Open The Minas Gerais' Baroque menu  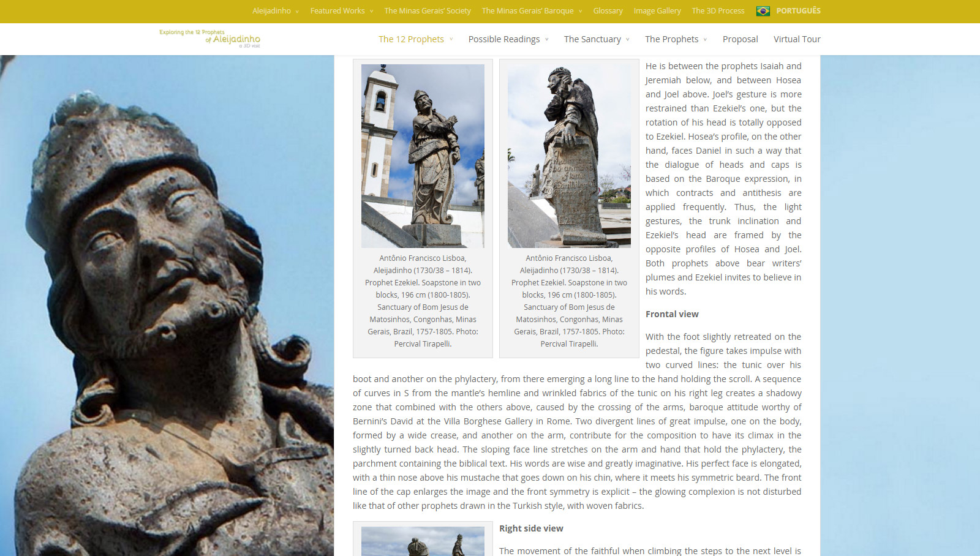click(x=528, y=11)
